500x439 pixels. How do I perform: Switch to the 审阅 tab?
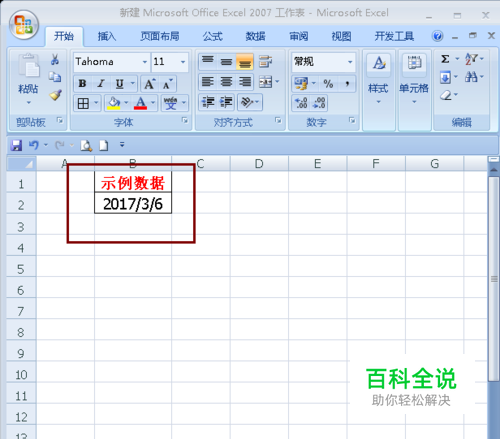[298, 36]
